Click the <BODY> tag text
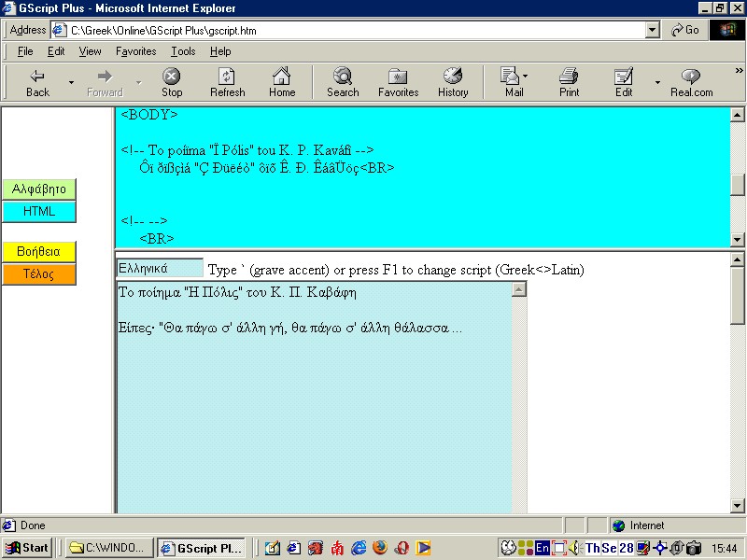The width and height of the screenshot is (747, 560). 149,115
